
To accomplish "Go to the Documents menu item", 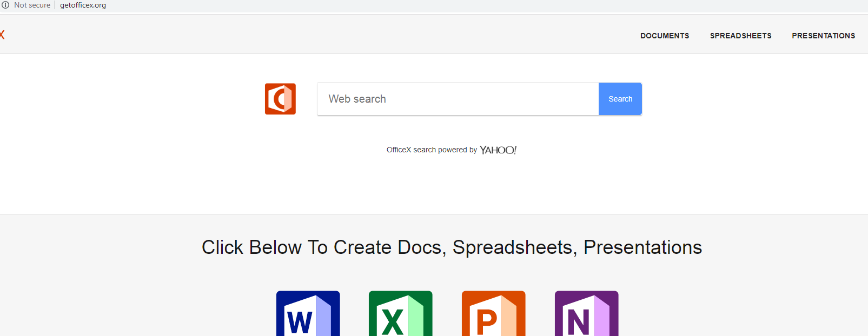I will tap(665, 36).
